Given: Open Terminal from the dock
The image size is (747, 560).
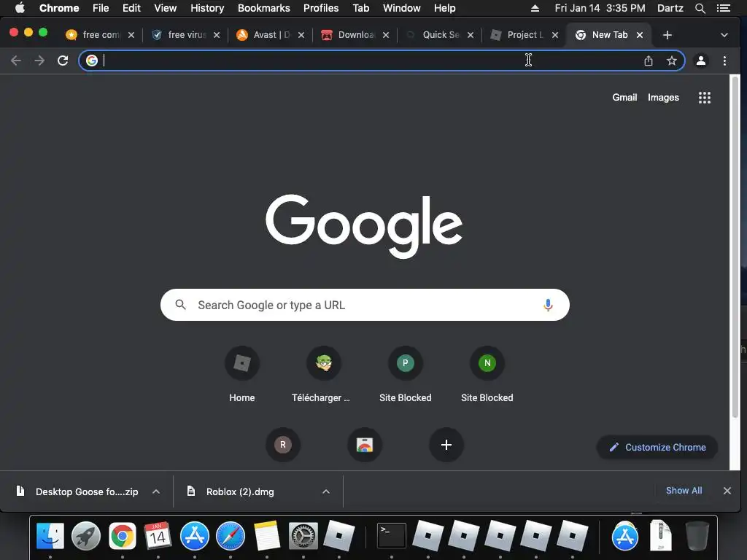Looking at the screenshot, I should pos(392,536).
